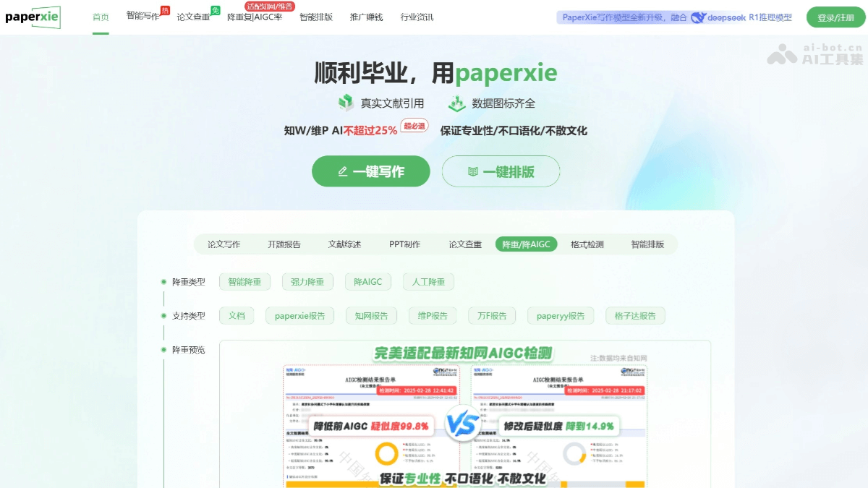The height and width of the screenshot is (488, 868).
Task: Click the 一键写作 button
Action: click(370, 171)
